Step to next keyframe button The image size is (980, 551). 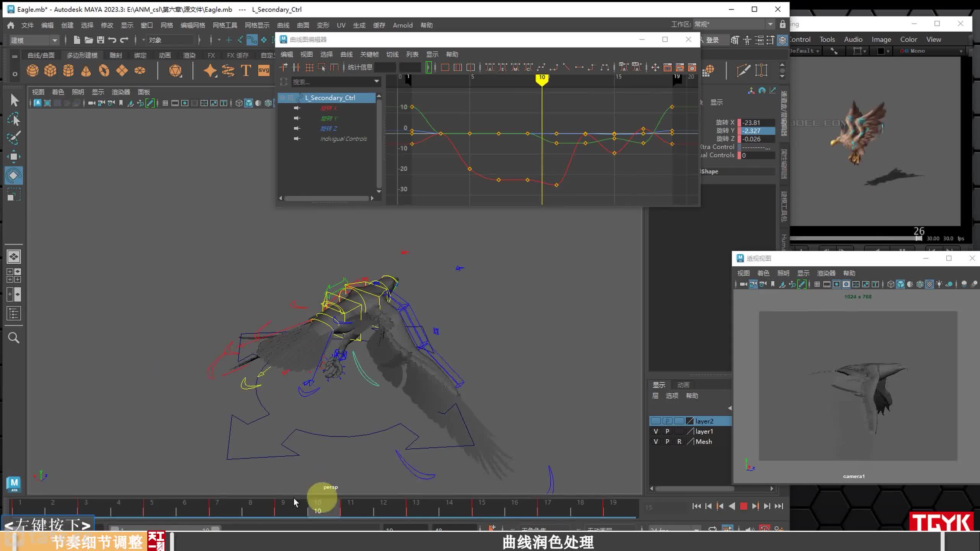point(755,506)
